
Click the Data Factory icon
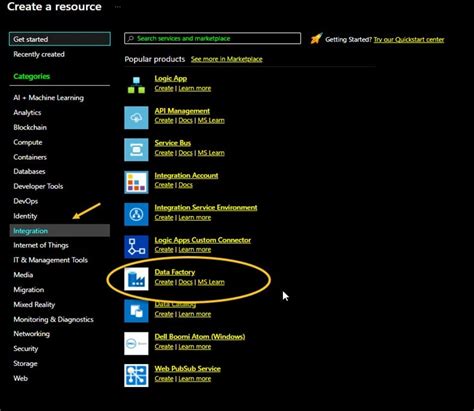(136, 279)
